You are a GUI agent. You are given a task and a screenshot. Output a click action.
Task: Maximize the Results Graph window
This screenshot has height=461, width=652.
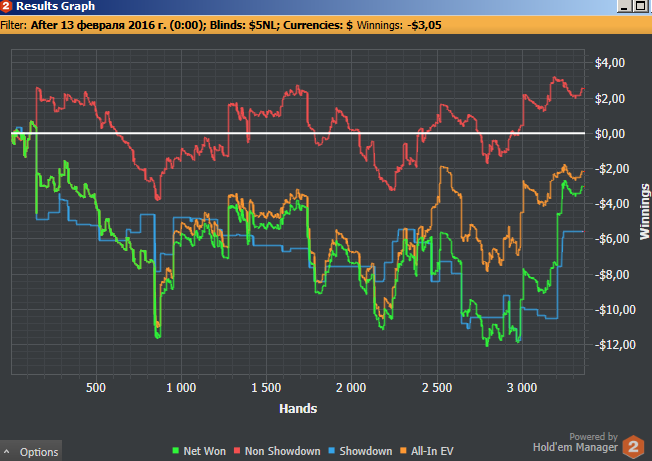click(x=640, y=6)
